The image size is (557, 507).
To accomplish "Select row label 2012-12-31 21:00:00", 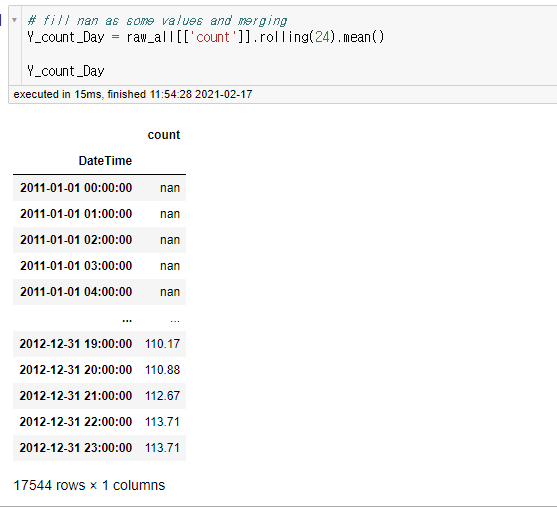I will coord(76,396).
